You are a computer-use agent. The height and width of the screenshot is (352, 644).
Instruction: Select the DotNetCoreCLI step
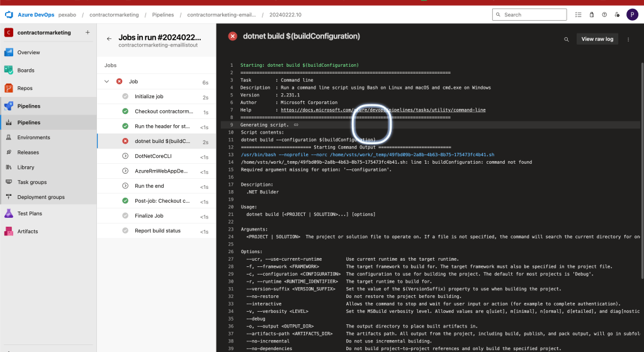157,156
